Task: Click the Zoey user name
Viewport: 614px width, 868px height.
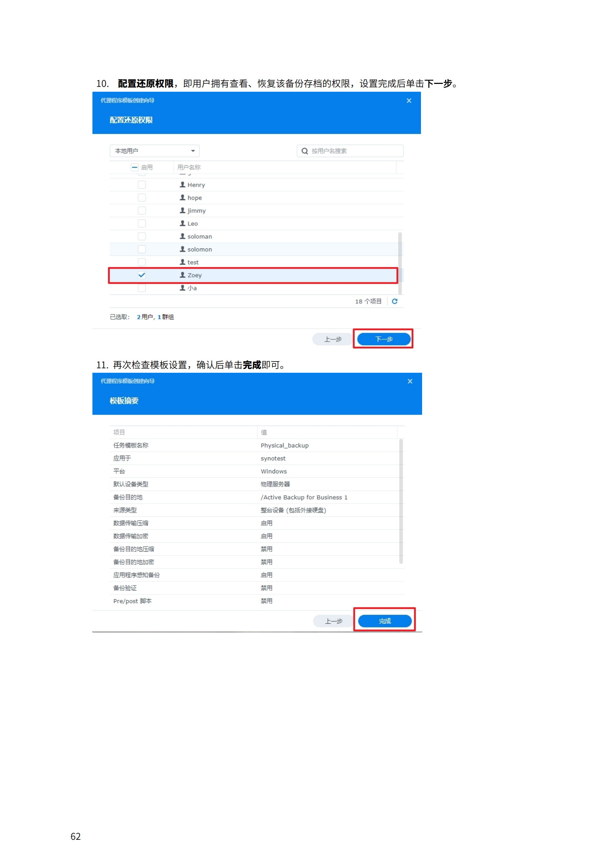Action: [x=195, y=275]
